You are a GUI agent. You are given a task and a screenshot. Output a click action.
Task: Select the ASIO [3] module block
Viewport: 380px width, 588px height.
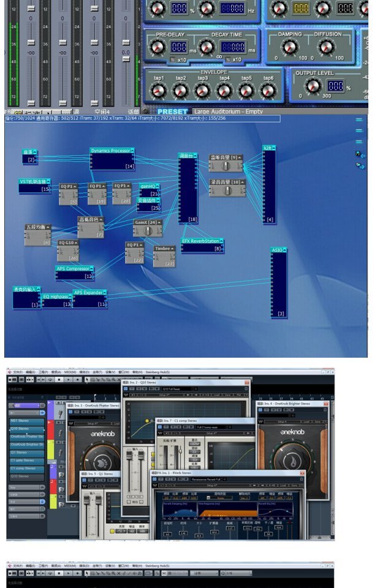tap(279, 283)
